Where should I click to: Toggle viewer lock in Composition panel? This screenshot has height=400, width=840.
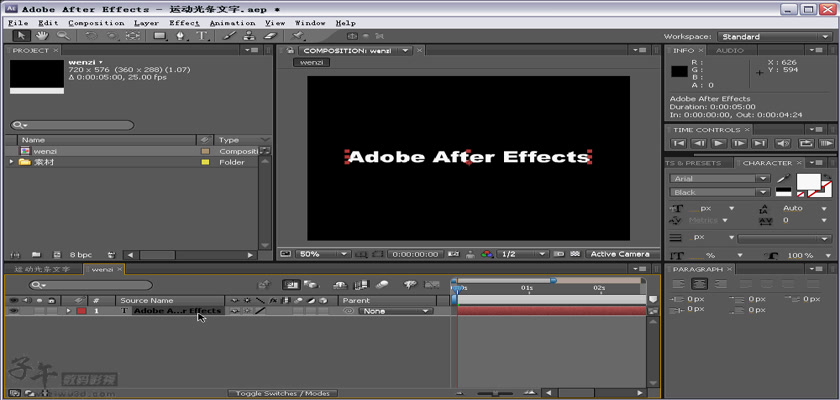pyautogui.click(x=290, y=50)
